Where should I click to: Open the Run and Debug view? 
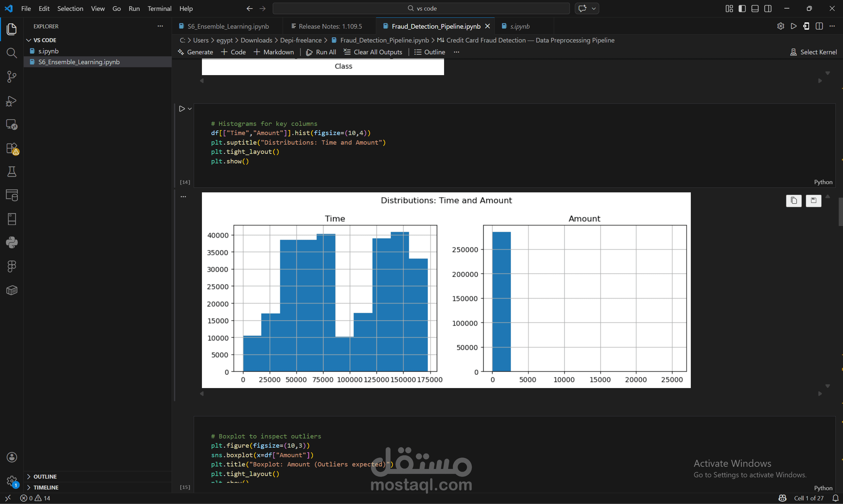12,100
